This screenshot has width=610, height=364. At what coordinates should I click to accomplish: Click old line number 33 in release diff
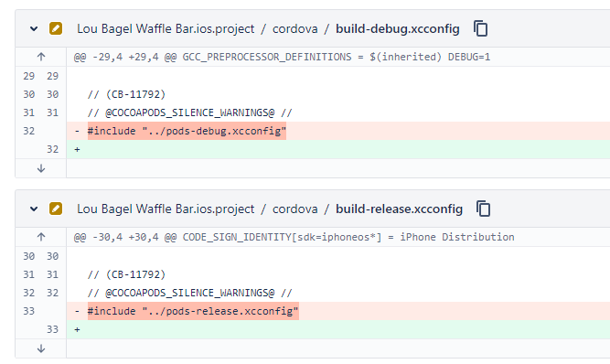point(28,311)
